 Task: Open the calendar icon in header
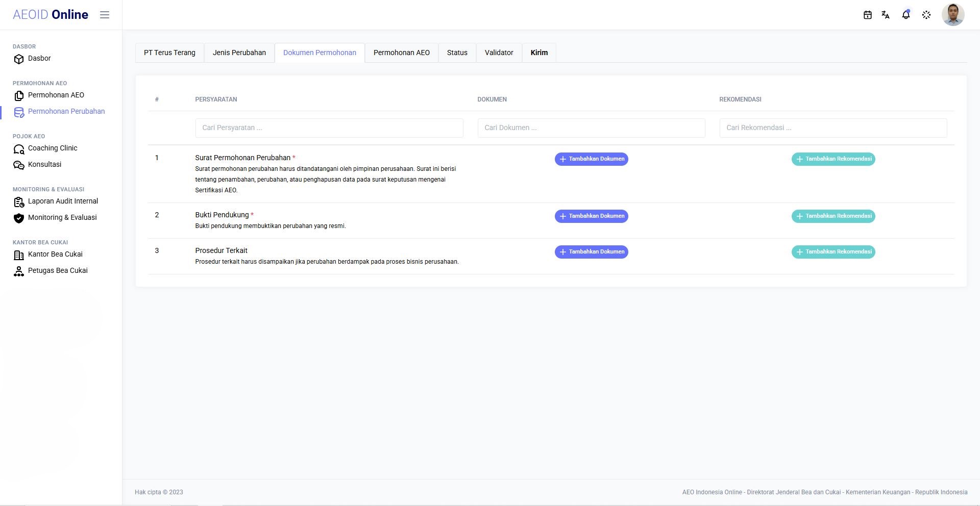click(867, 15)
